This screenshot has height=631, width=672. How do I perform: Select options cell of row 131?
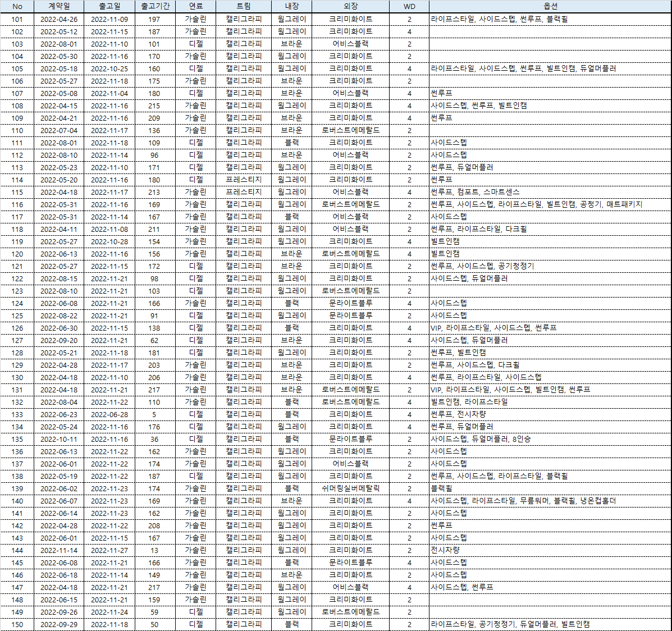550,390
